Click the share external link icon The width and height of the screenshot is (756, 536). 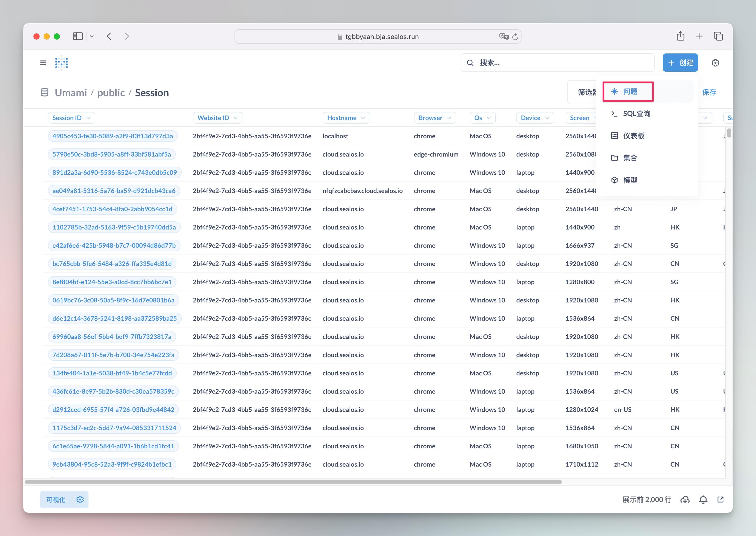[721, 500]
